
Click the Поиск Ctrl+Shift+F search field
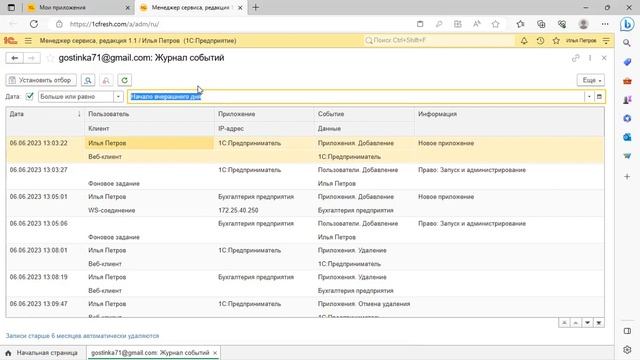(439, 40)
